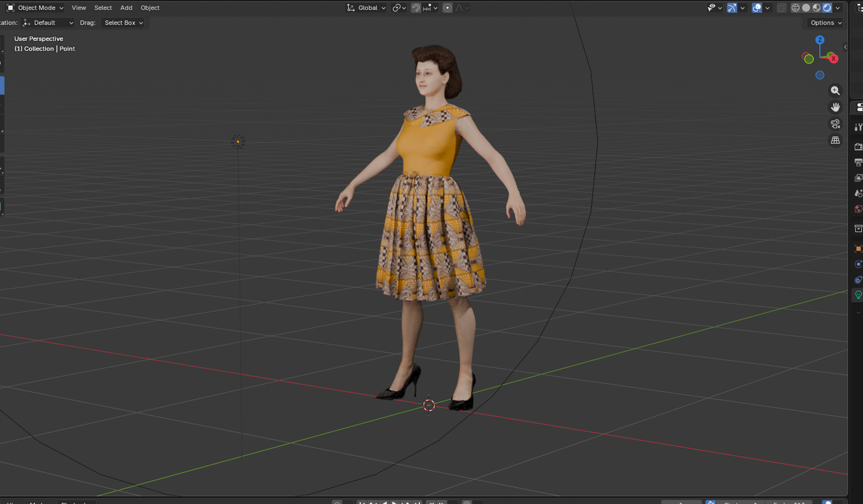The image size is (863, 504).
Task: Select rendered viewport shading
Action: pyautogui.click(x=827, y=7)
